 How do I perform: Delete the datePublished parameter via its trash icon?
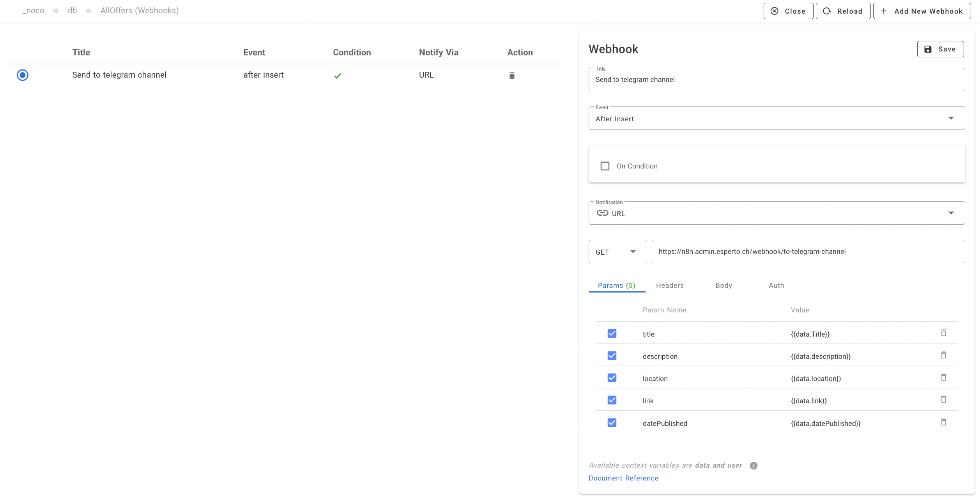click(944, 422)
